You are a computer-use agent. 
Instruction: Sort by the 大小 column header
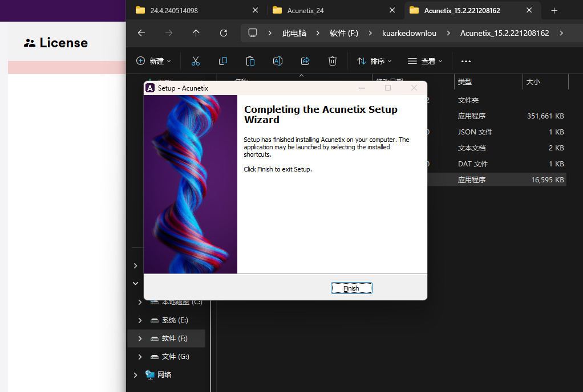click(x=545, y=81)
